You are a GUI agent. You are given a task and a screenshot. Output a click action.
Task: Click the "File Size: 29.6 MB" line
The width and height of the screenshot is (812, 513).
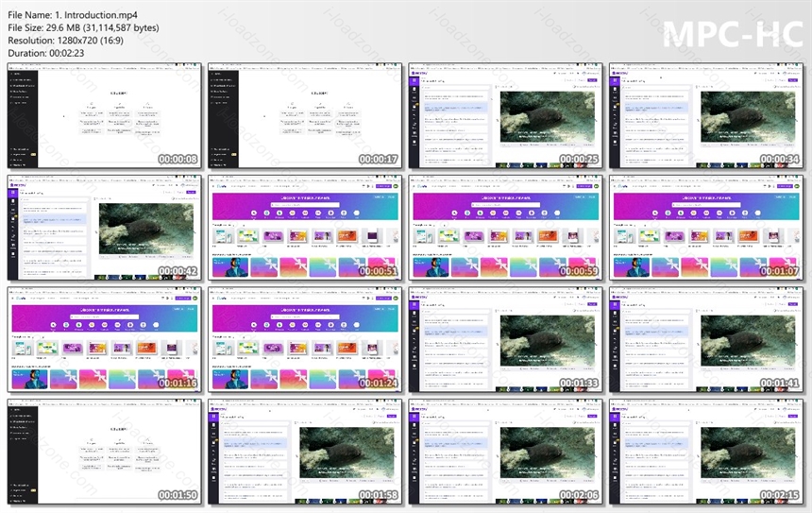(83, 28)
